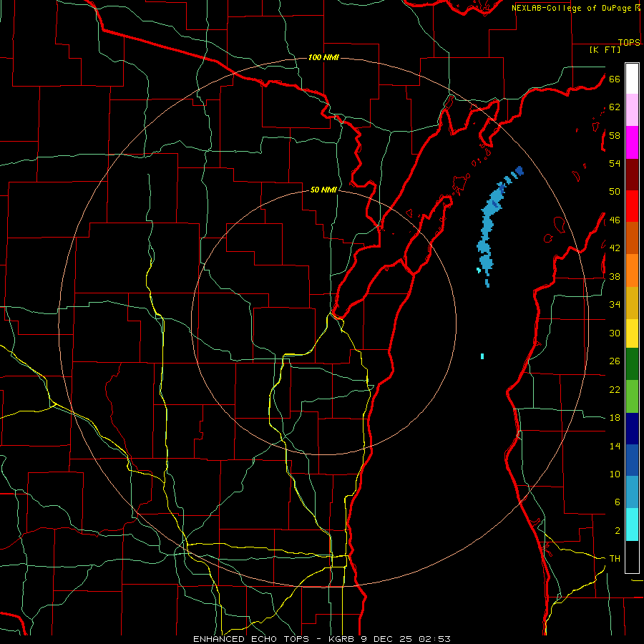Click the dark red 54 kft swatch

click(x=632, y=175)
